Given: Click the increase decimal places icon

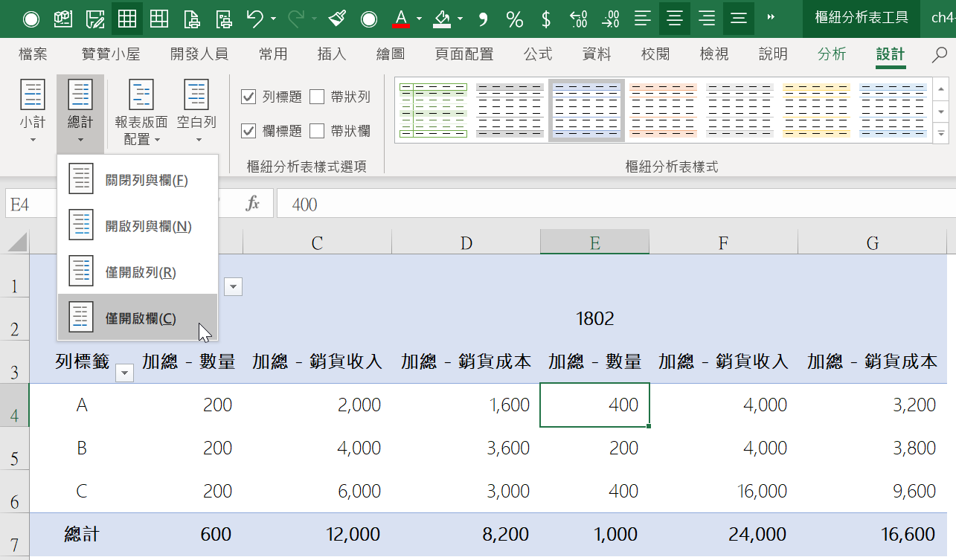Looking at the screenshot, I should (578, 19).
